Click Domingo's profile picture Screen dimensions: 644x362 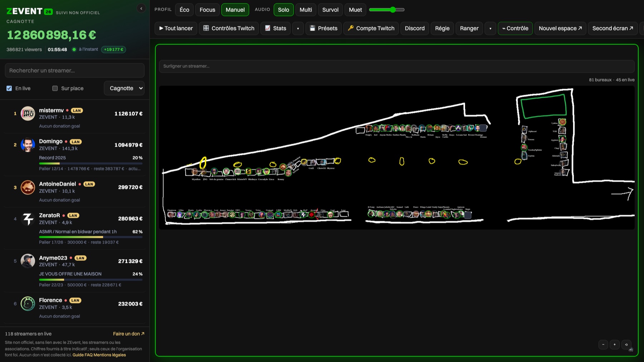coord(28,145)
